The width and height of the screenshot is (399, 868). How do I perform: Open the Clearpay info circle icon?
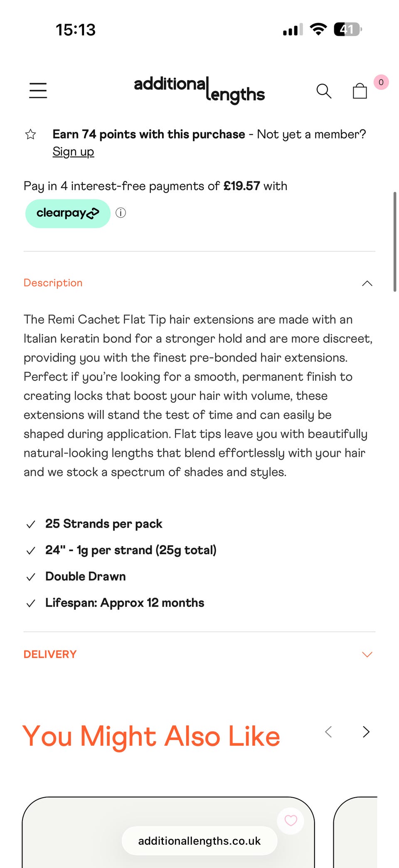(121, 213)
